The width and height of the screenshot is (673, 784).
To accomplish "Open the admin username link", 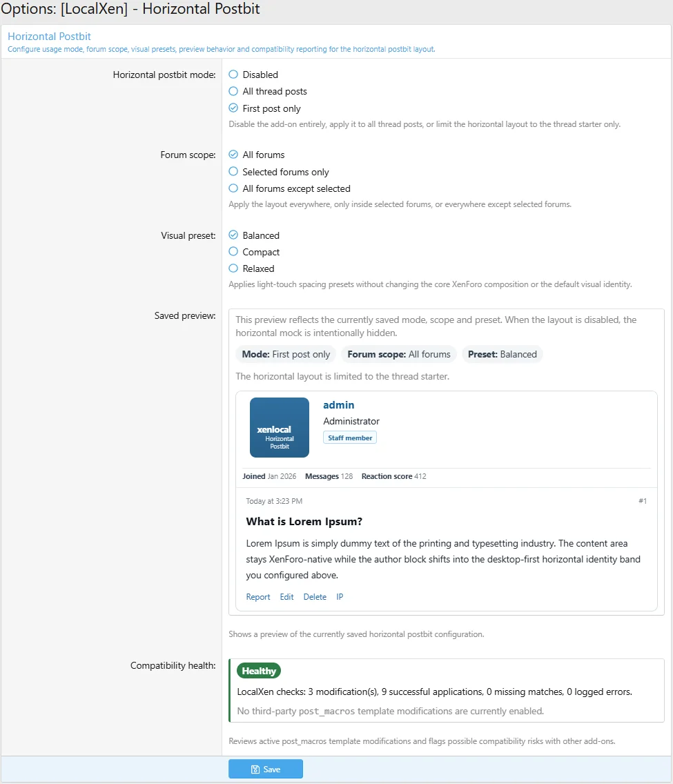I will 338,405.
